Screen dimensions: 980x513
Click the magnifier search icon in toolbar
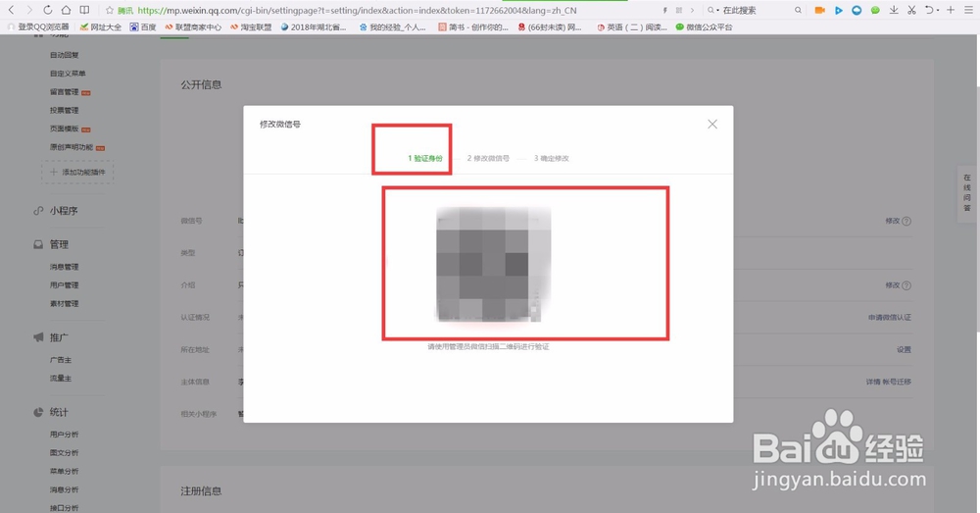(798, 10)
